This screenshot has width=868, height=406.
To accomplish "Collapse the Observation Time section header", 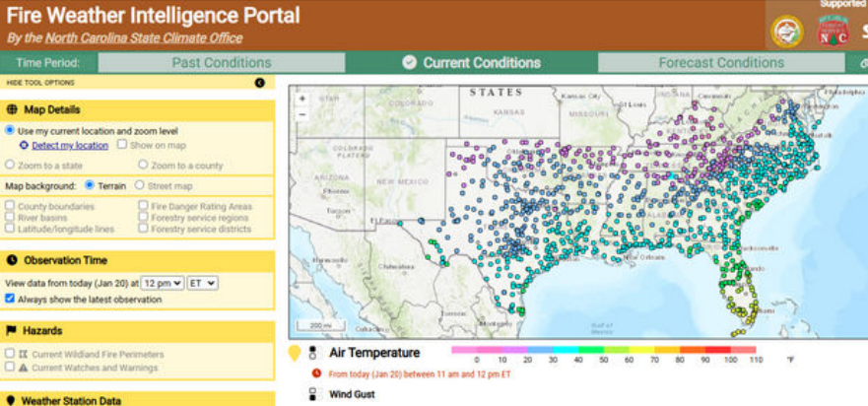I will click(x=137, y=260).
